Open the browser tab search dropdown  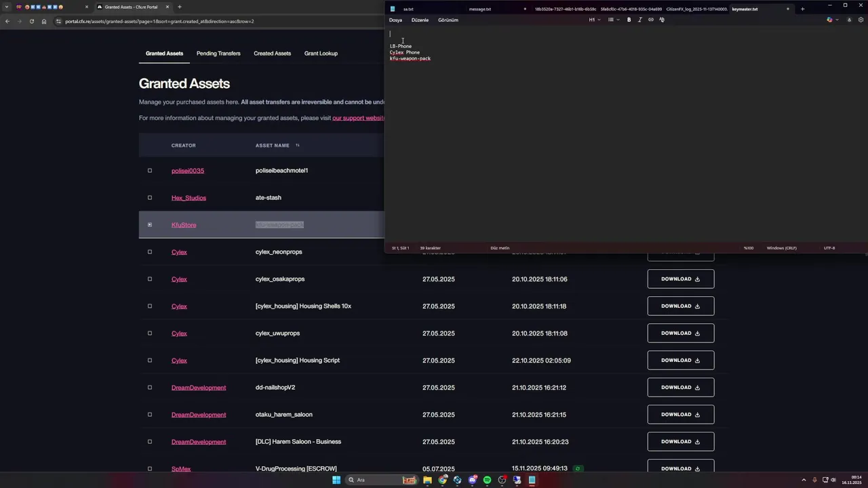[7, 7]
